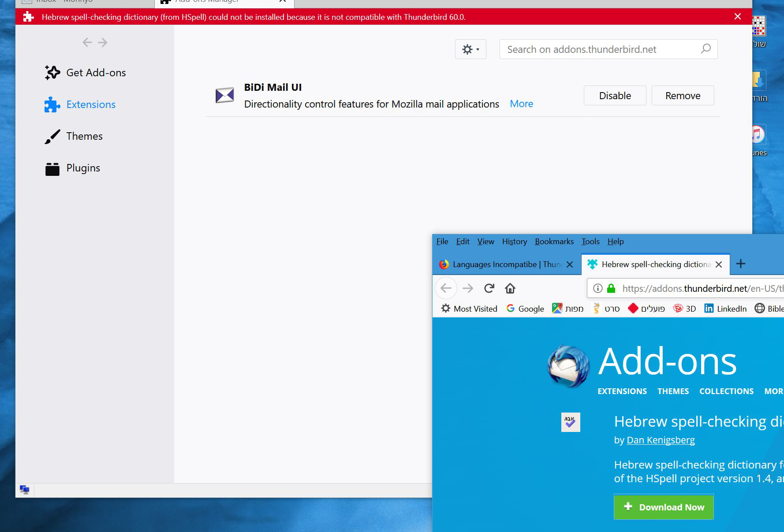Screen dimensions: 784x532
Task: Click the puzzle icon in the error bar
Action: 28,17
